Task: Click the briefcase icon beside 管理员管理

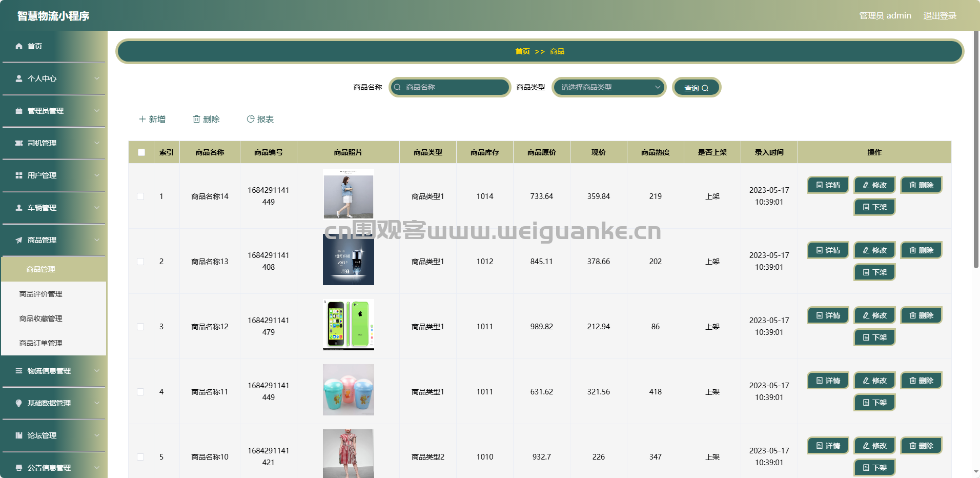Action: tap(19, 111)
